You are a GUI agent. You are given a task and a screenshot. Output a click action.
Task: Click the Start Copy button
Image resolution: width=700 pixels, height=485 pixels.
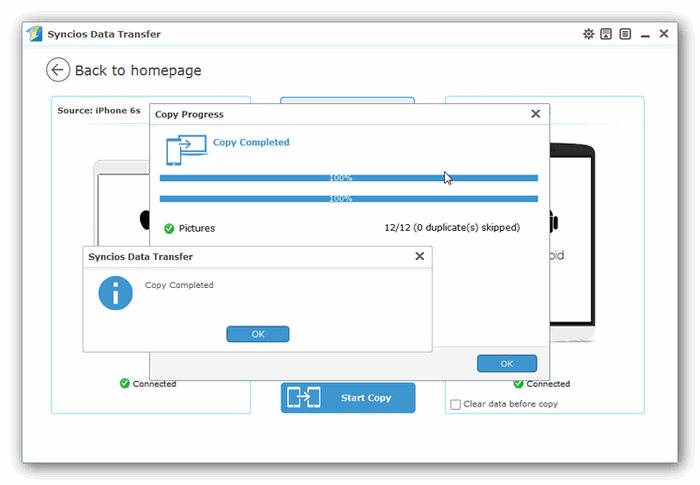[348, 397]
